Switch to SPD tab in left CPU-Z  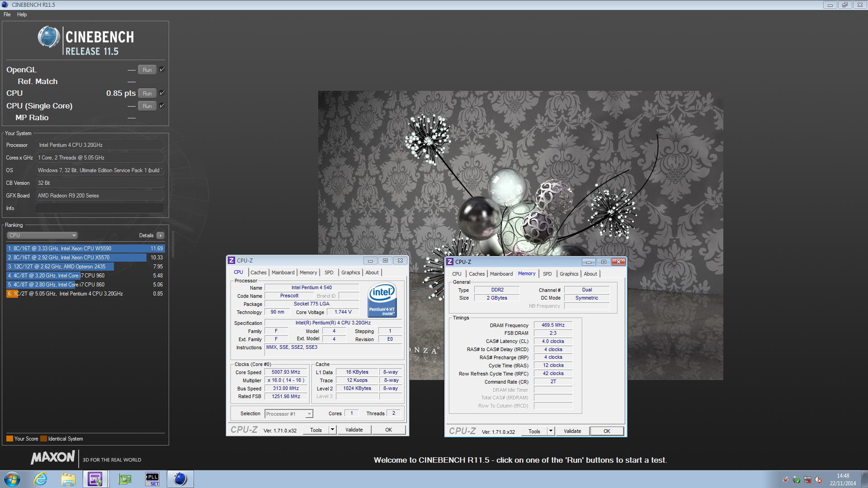click(x=329, y=272)
